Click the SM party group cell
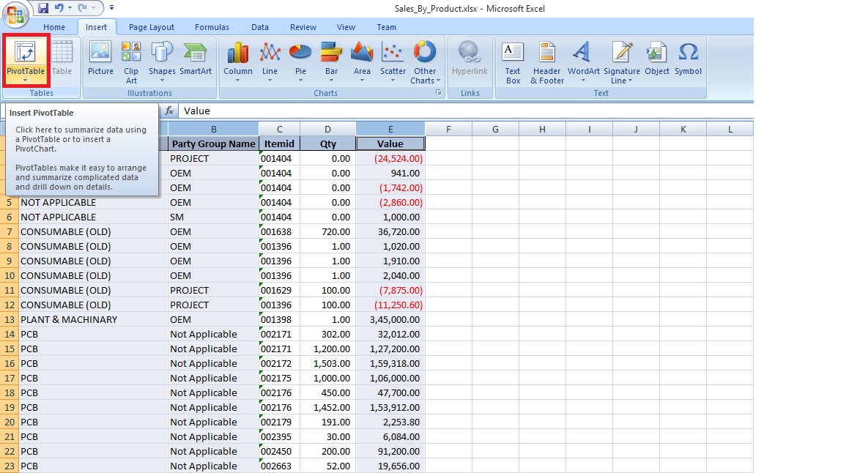The width and height of the screenshot is (868, 473). coord(214,217)
